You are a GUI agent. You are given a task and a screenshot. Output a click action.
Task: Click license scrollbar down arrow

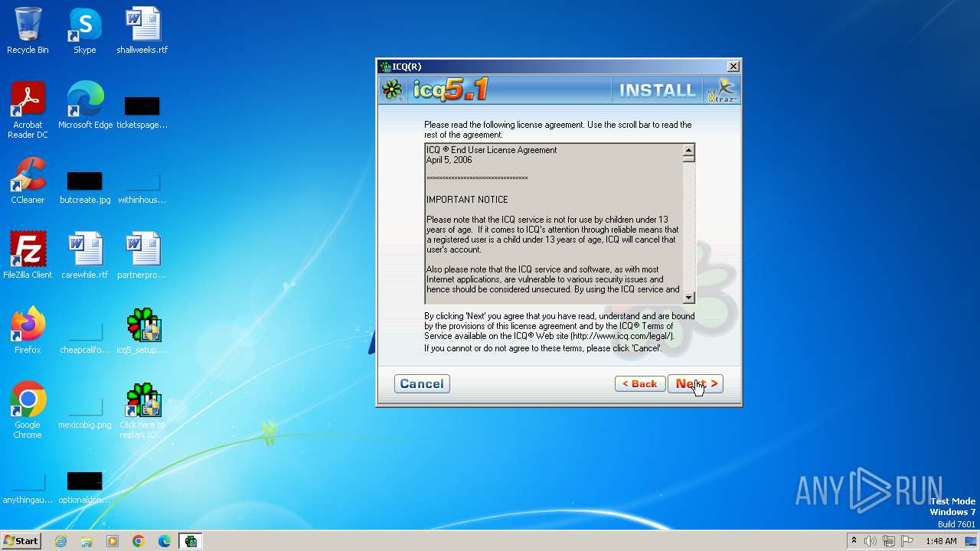click(688, 298)
